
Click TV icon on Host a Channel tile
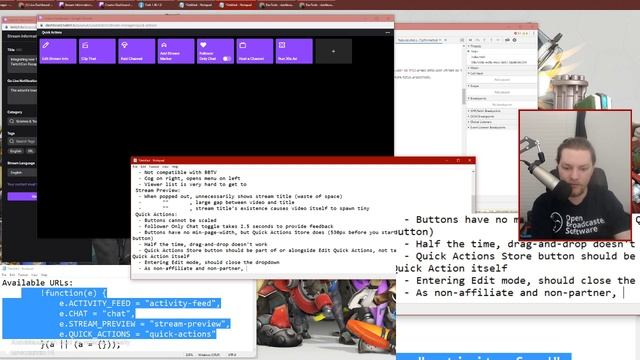(x=242, y=45)
